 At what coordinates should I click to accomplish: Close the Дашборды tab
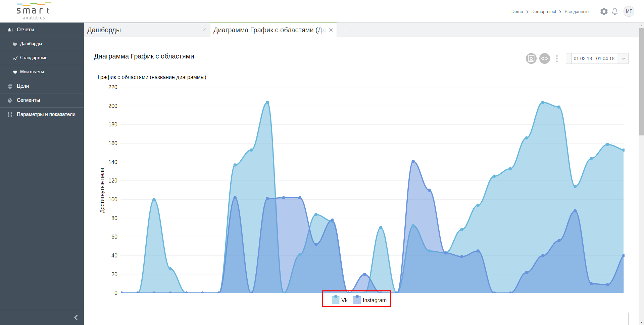[204, 30]
